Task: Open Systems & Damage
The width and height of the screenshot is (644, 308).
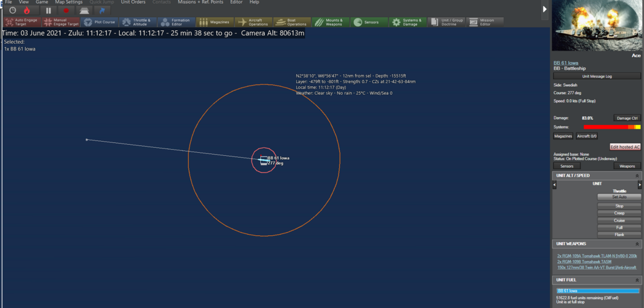Action: click(408, 22)
